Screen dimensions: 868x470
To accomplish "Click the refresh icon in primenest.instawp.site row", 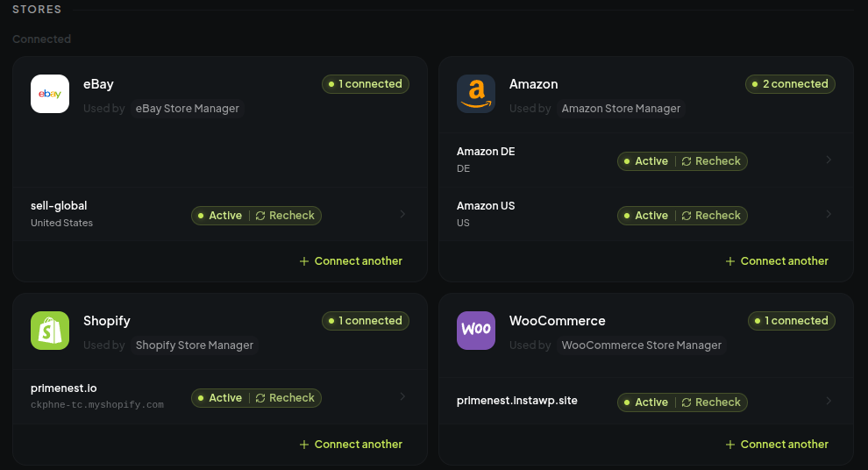I will [x=687, y=403].
